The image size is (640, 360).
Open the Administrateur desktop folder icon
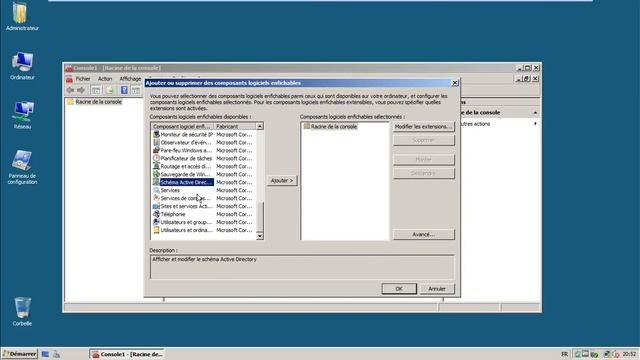tap(19, 13)
